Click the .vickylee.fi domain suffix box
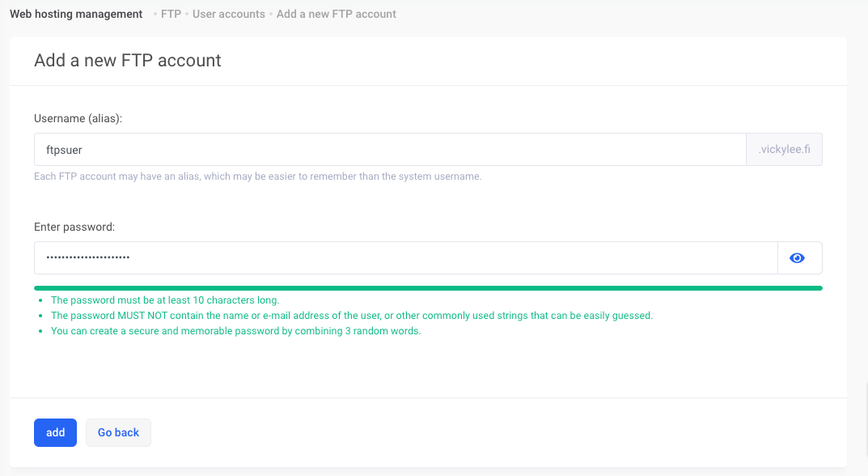This screenshot has height=476, width=868. click(x=783, y=150)
